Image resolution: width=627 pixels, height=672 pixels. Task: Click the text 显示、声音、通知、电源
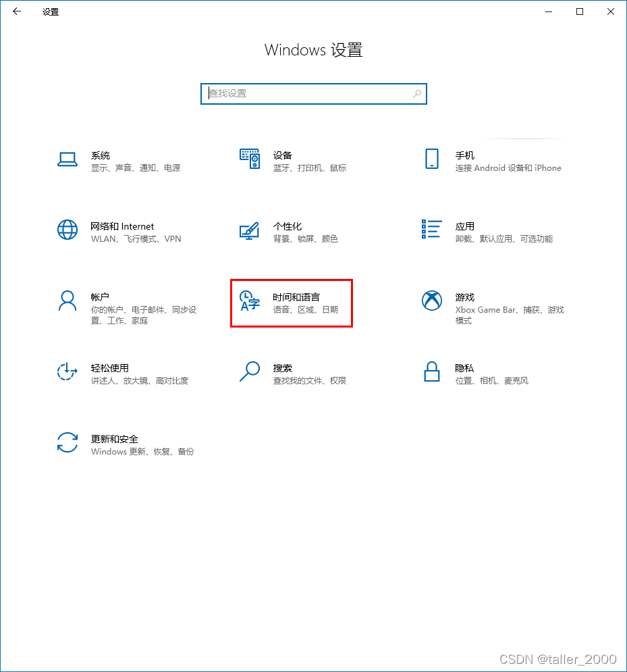pos(136,168)
